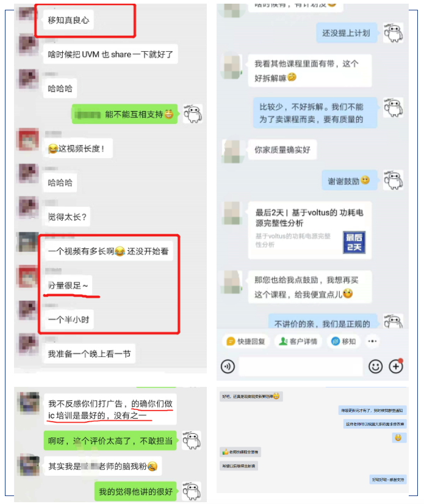Click the 快捷回复 quick reply button
The width and height of the screenshot is (424, 504).
pyautogui.click(x=246, y=341)
